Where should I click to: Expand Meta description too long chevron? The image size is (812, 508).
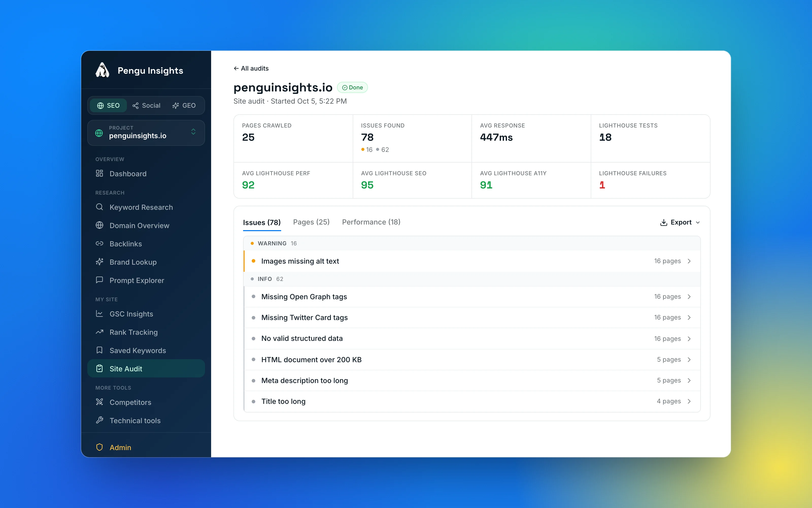(x=689, y=380)
